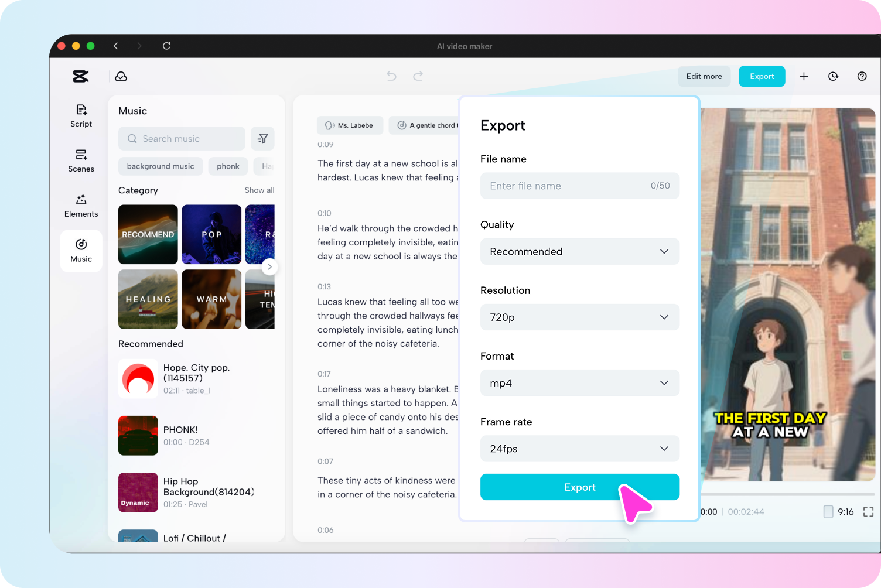The height and width of the screenshot is (588, 881).
Task: Toggle the phonk music filter chip
Action: (228, 166)
